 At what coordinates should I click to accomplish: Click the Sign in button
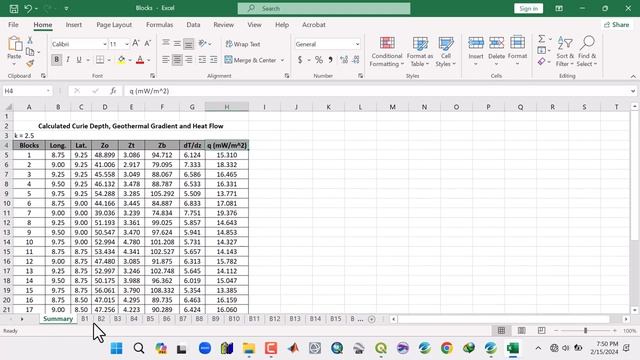click(529, 9)
